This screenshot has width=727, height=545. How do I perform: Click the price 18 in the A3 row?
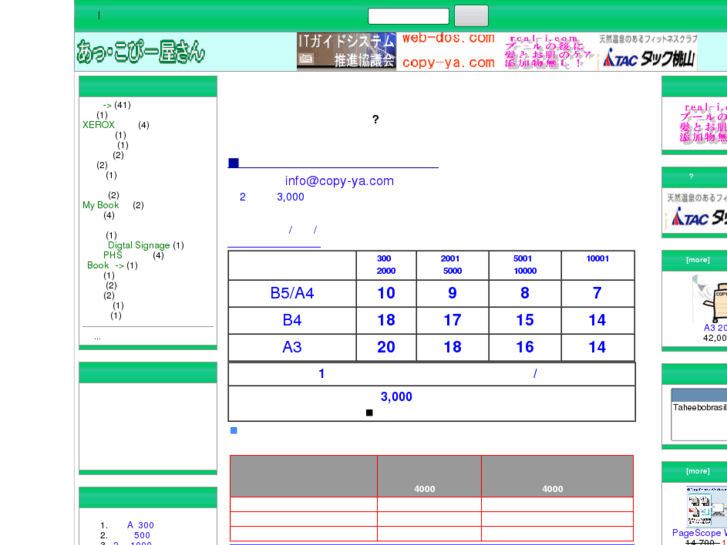[x=453, y=347]
